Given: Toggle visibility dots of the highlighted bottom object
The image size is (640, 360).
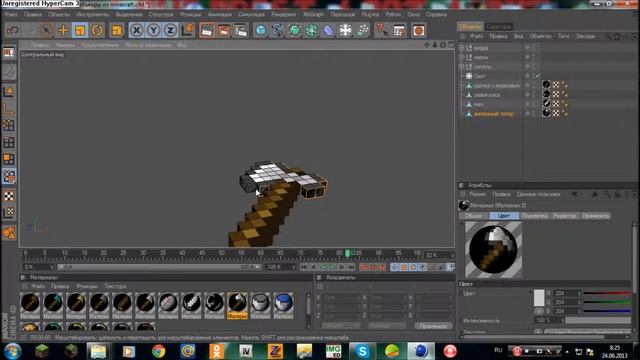Looking at the screenshot, I should click(x=533, y=113).
